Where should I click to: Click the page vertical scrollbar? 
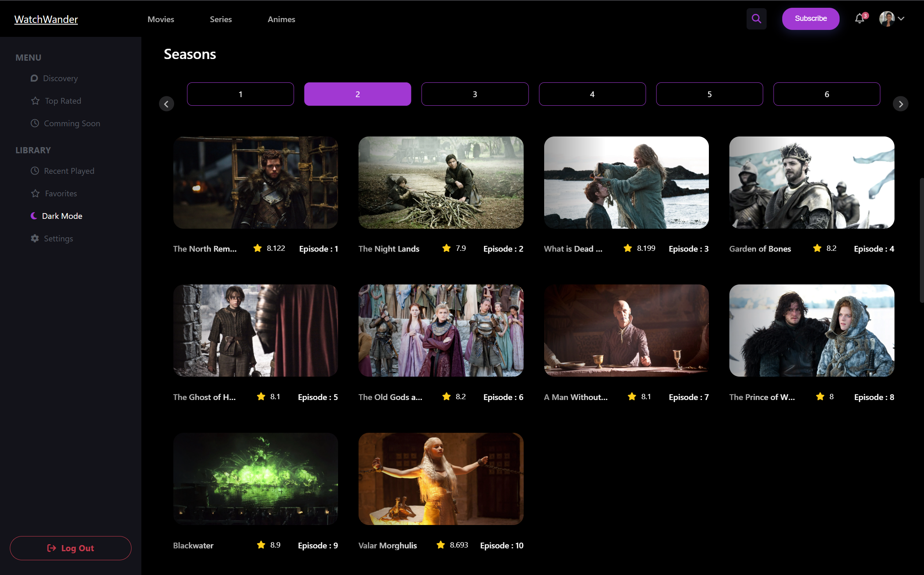pos(922,240)
